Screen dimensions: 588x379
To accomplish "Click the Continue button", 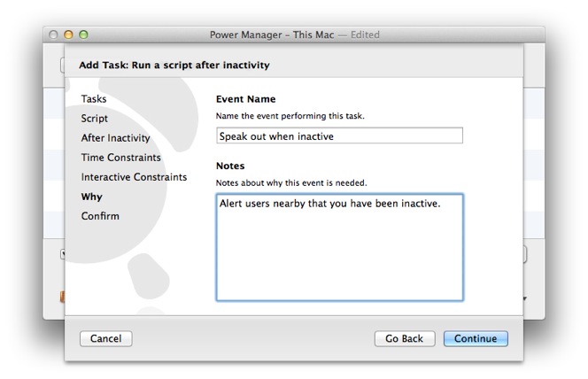I will [x=476, y=338].
